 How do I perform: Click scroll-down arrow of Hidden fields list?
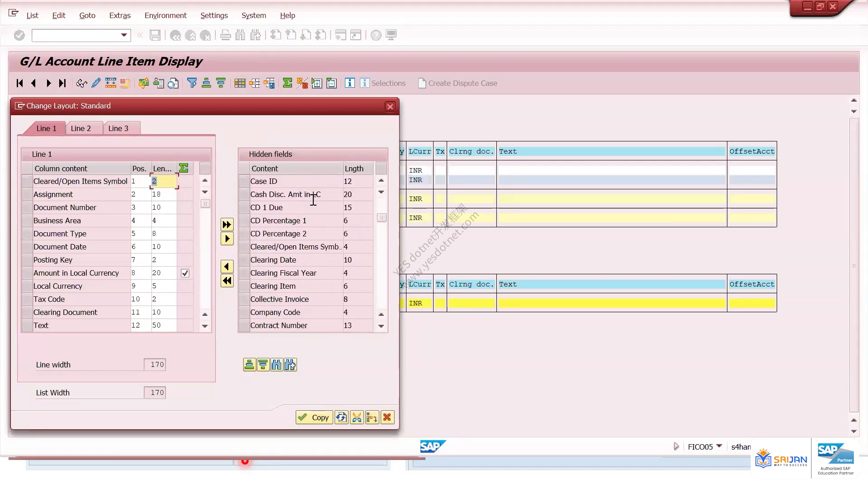pos(381,326)
